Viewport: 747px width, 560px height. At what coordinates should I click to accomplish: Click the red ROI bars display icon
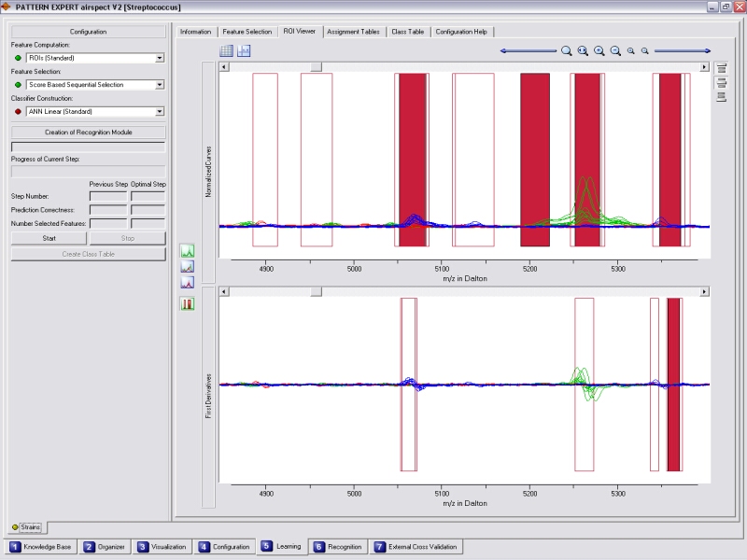pos(188,303)
